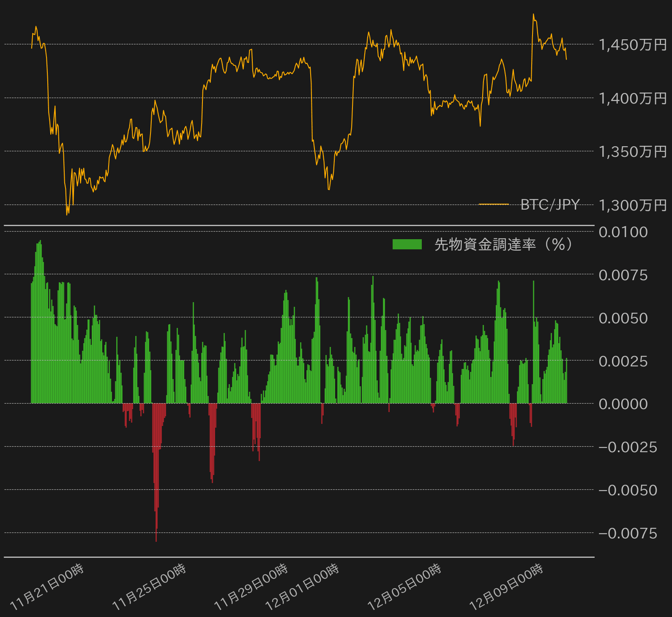
Task: Select the 12月05日00時 date label
Action: click(404, 587)
